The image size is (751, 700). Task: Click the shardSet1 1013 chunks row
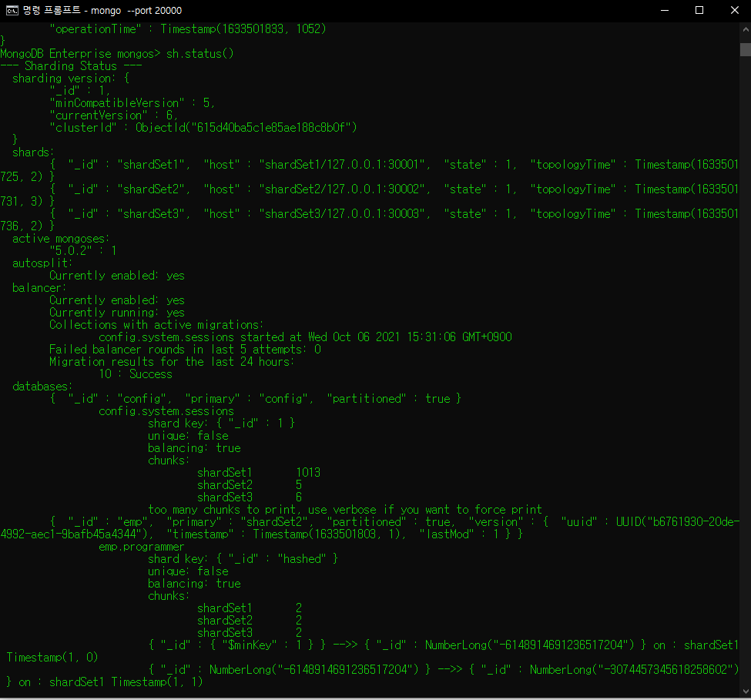[x=259, y=473]
